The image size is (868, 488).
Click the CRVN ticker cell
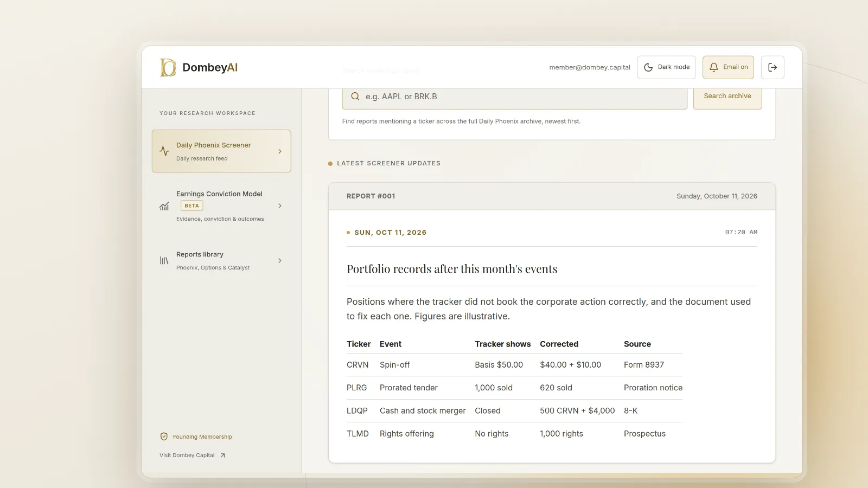(358, 365)
